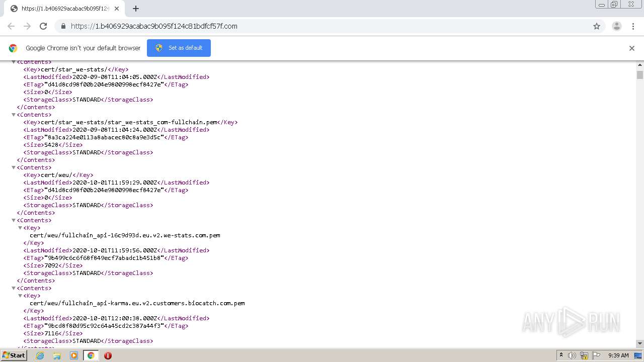The height and width of the screenshot is (362, 644).
Task: Open the clock showing 9:39 AM
Action: coord(618,355)
